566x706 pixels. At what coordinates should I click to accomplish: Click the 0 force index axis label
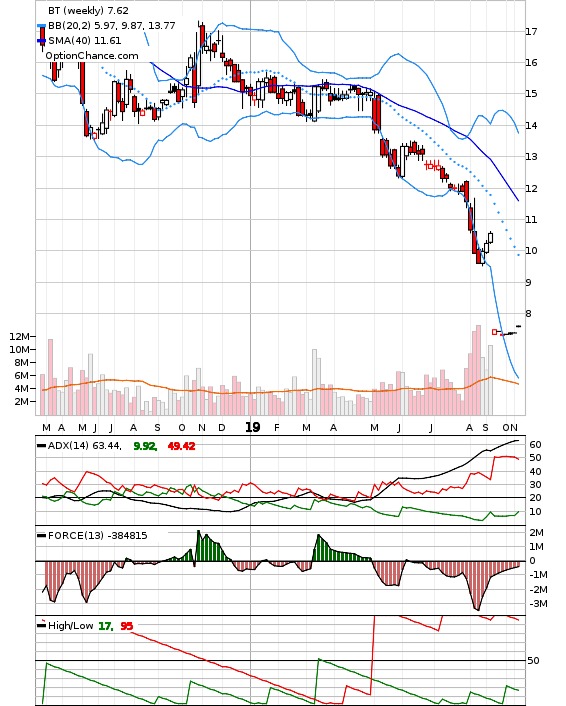pyautogui.click(x=533, y=561)
